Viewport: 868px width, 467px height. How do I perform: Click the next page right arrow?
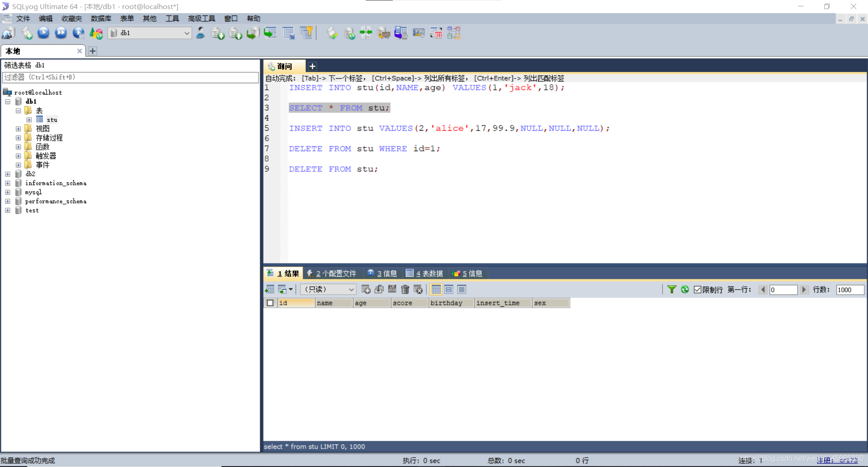804,290
